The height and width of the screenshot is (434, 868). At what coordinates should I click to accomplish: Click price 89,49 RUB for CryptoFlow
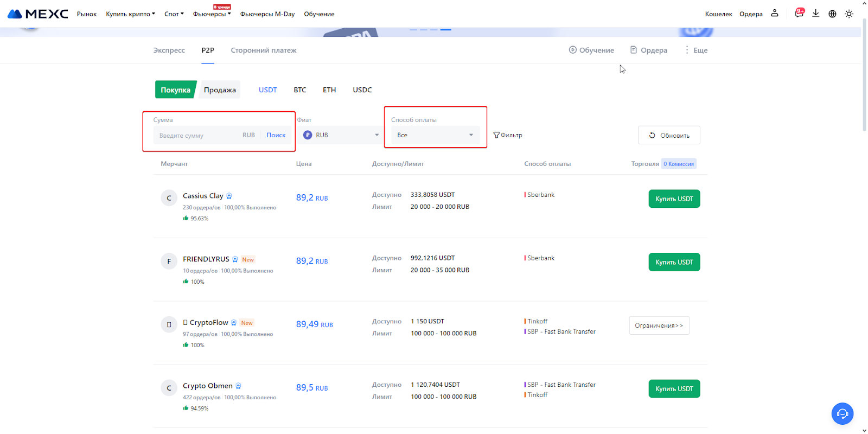coord(315,324)
